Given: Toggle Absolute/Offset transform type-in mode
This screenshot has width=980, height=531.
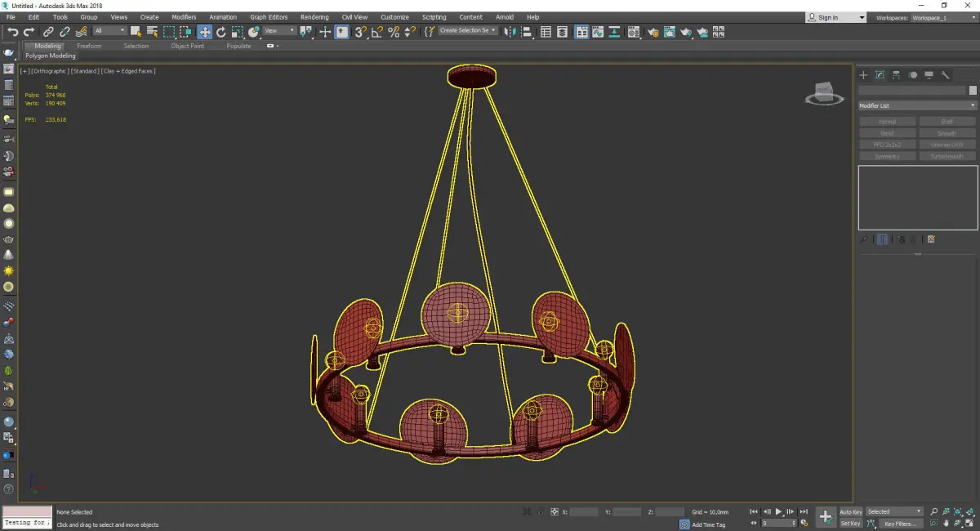Looking at the screenshot, I should [x=554, y=511].
